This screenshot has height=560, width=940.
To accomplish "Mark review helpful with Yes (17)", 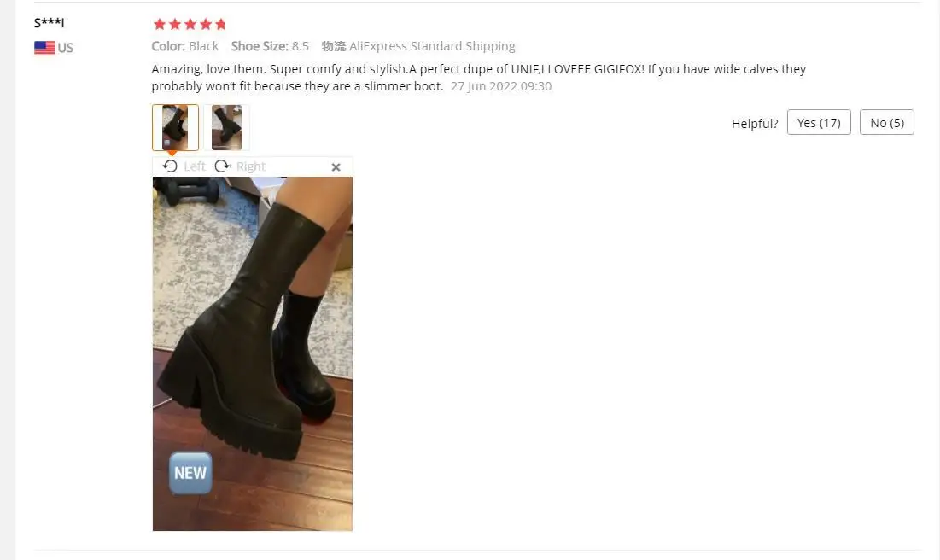I will [x=818, y=122].
